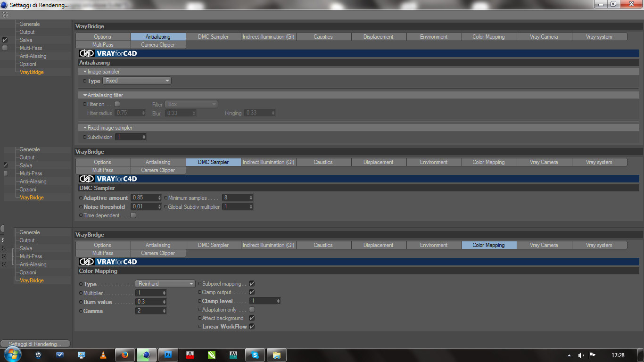Open Caustics tab in the Antialiasing settings panel
Screen dimensions: 644x362
coord(323,37)
